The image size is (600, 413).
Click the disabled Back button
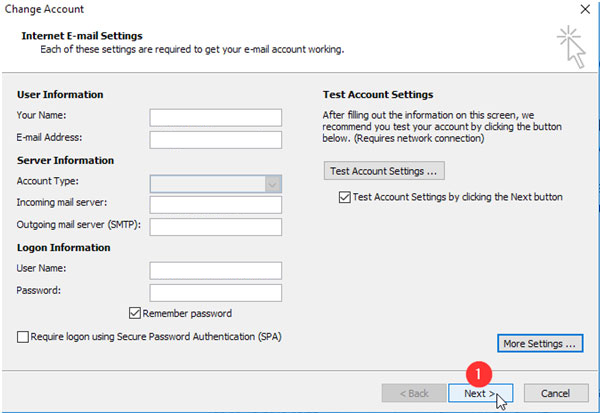[x=414, y=393]
